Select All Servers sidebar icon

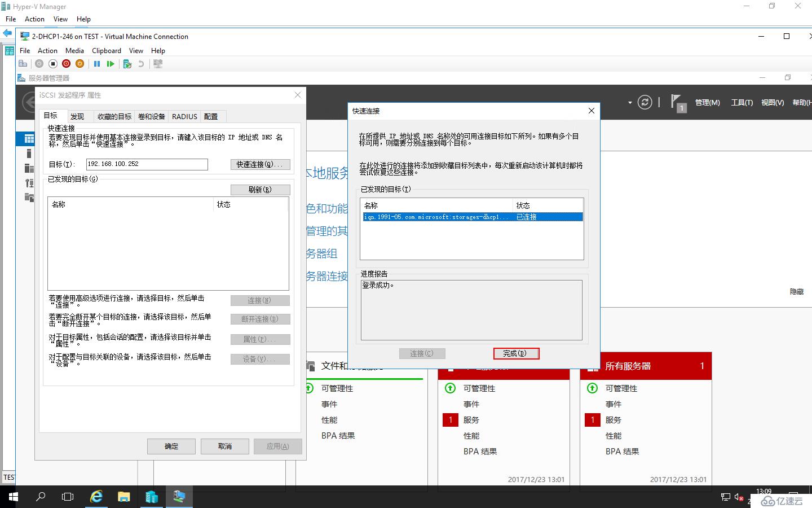point(29,168)
